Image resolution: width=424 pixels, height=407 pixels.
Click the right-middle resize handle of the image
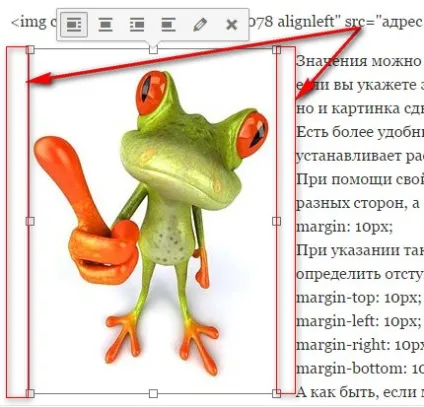click(x=276, y=221)
